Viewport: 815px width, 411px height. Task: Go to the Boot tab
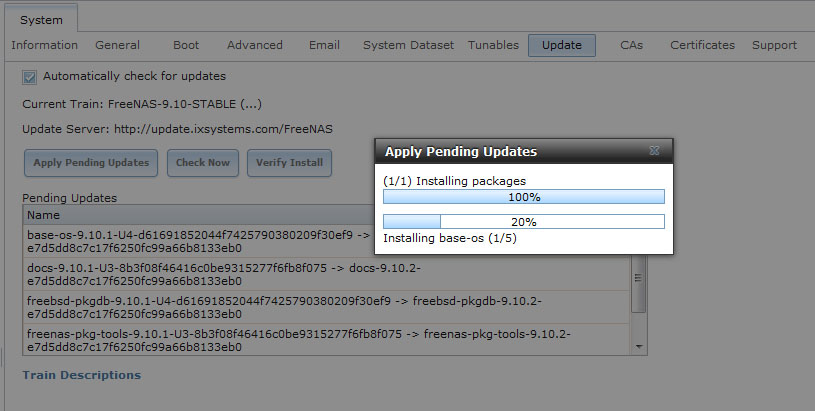[x=186, y=45]
